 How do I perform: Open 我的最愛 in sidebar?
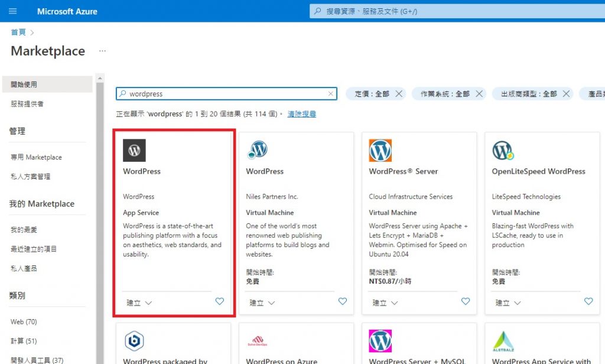click(x=24, y=230)
